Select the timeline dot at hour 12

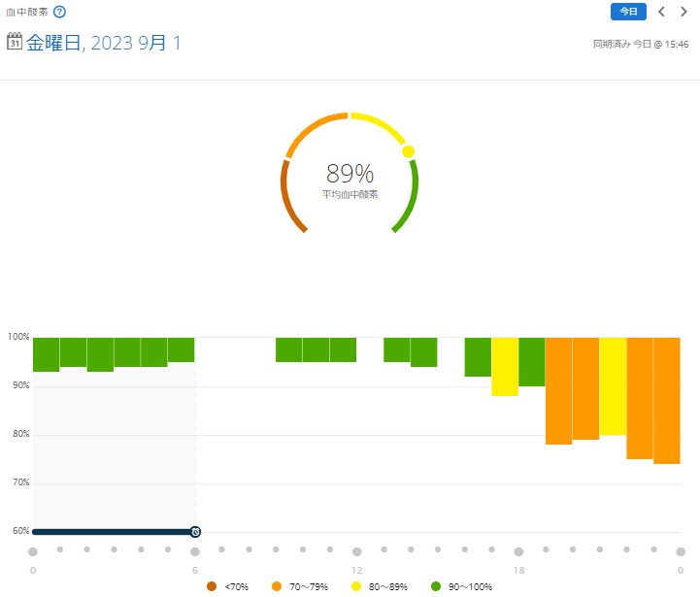(357, 551)
